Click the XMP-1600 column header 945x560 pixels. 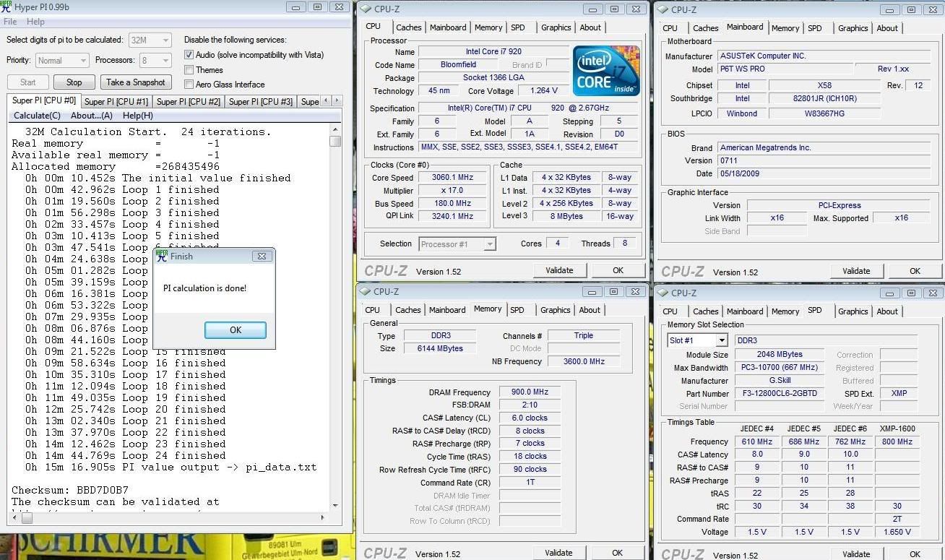[897, 428]
